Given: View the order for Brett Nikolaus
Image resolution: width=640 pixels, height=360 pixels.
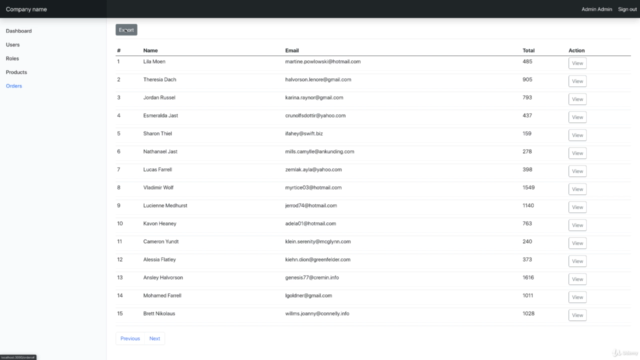Looking at the screenshot, I should coord(577,315).
